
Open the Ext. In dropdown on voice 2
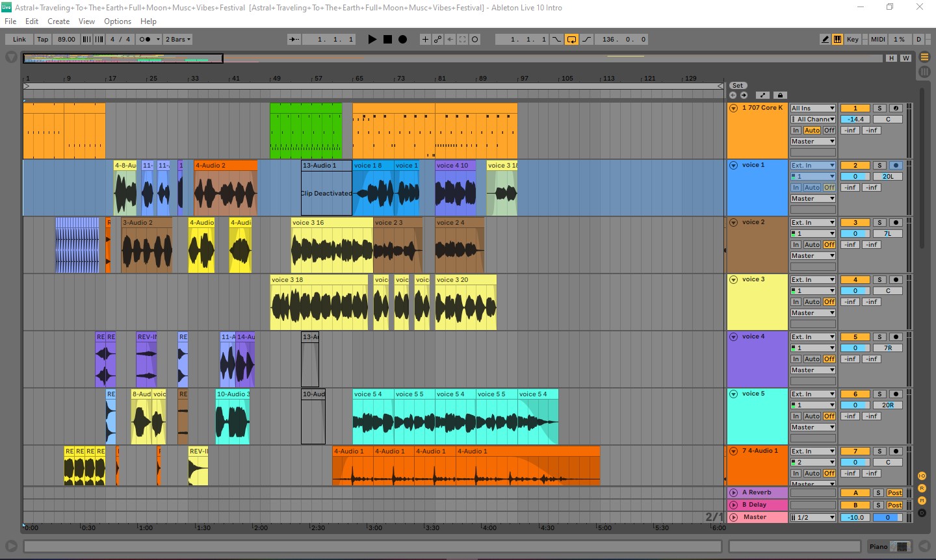tap(812, 223)
